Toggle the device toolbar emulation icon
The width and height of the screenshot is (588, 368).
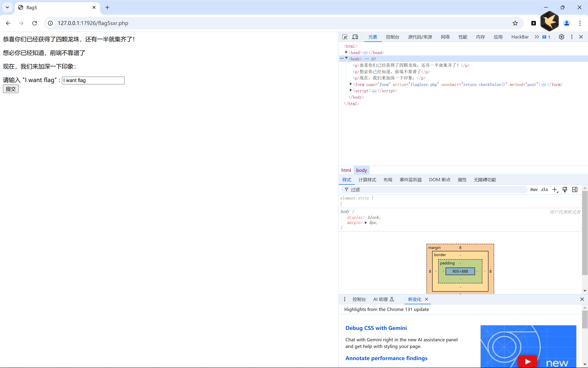pos(355,37)
